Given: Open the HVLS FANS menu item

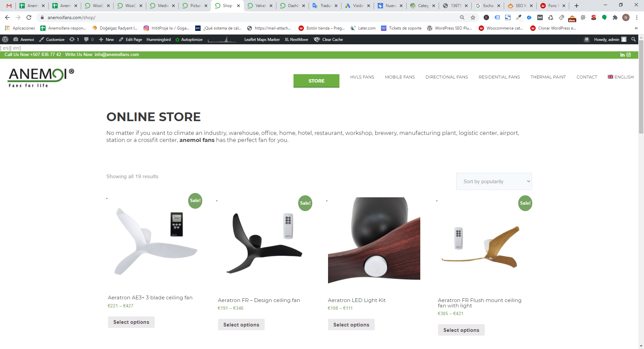Looking at the screenshot, I should coord(362,77).
